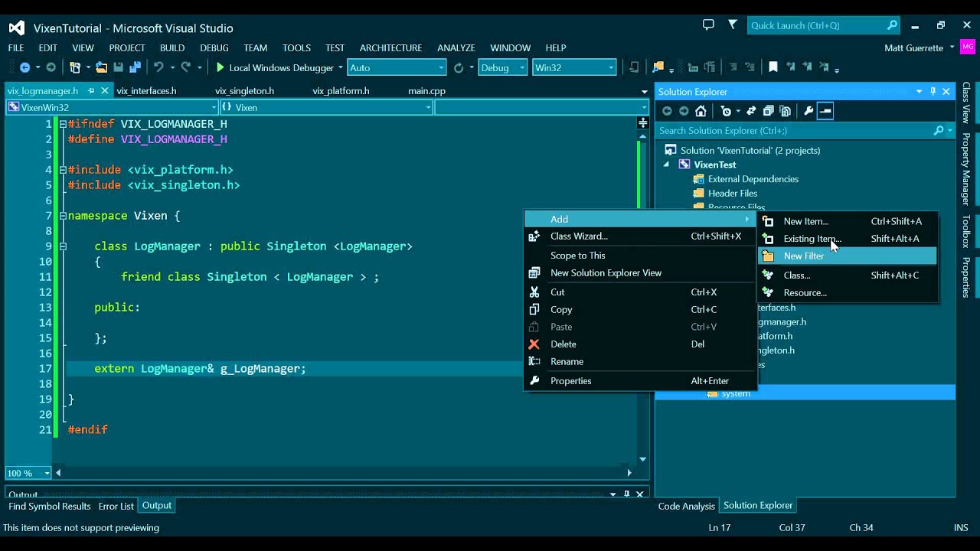Toggle Preview Selected Items button
Viewport: 980px width, 551px height.
pyautogui.click(x=825, y=111)
